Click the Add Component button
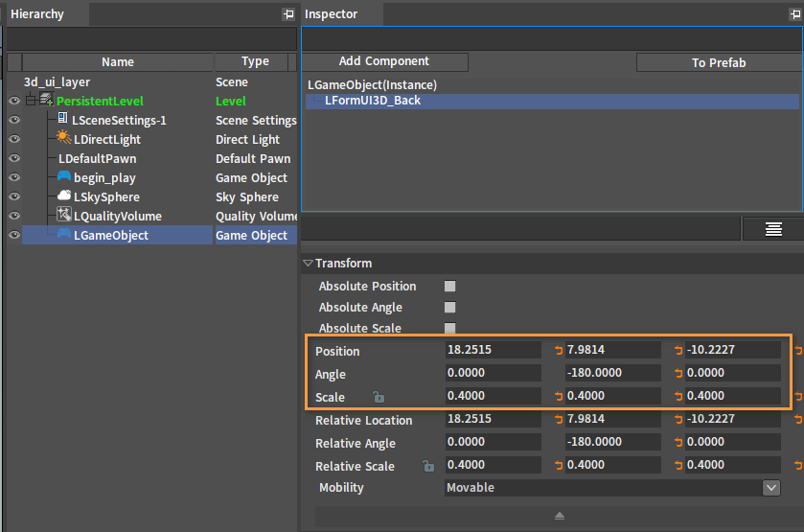 384,61
